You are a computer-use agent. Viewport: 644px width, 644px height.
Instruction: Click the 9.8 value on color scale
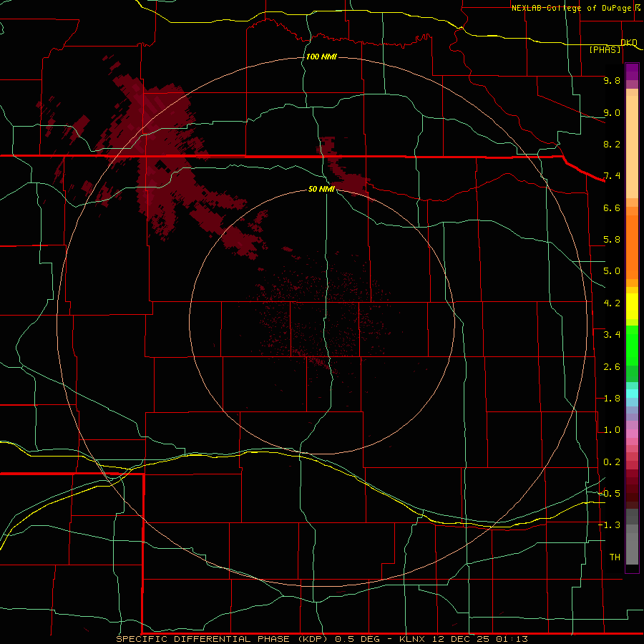612,80
